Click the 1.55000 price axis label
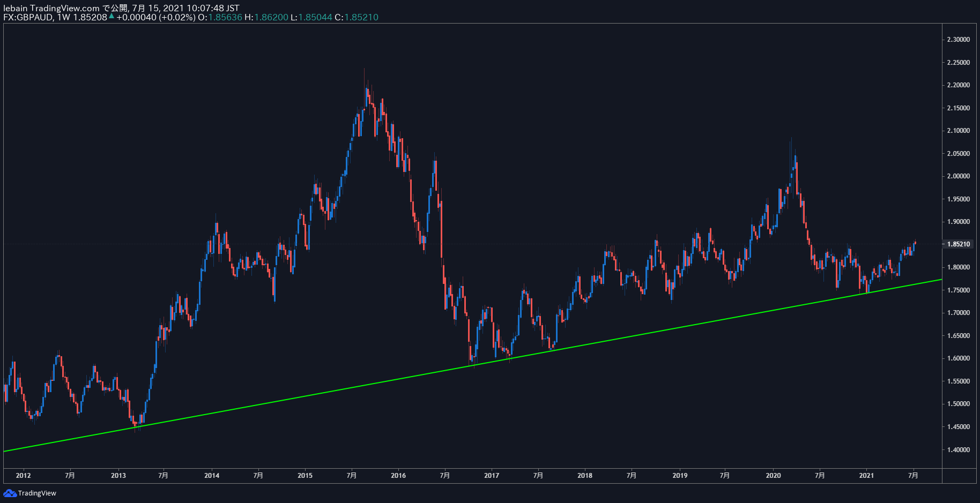Screen dimensions: 980x503 pos(959,381)
